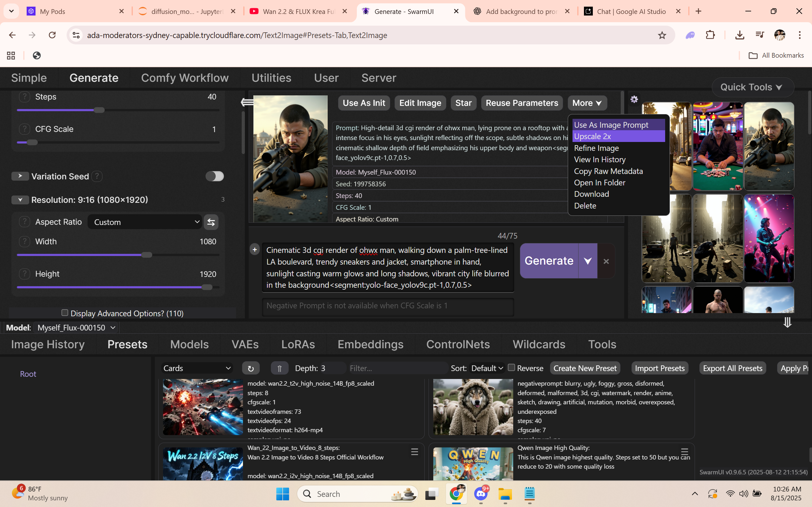This screenshot has height=507, width=812.
Task: Click the gear icon above image batch
Action: pyautogui.click(x=634, y=99)
